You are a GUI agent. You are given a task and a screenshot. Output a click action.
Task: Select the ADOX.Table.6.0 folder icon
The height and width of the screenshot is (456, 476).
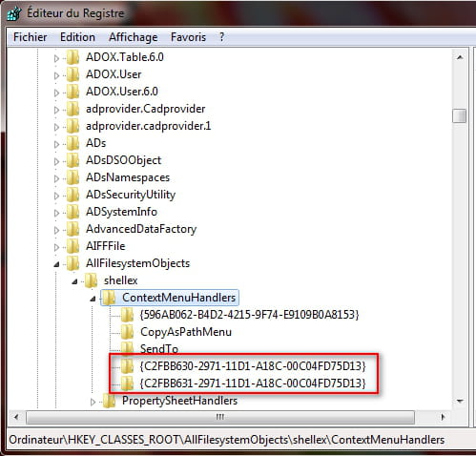[x=73, y=57]
